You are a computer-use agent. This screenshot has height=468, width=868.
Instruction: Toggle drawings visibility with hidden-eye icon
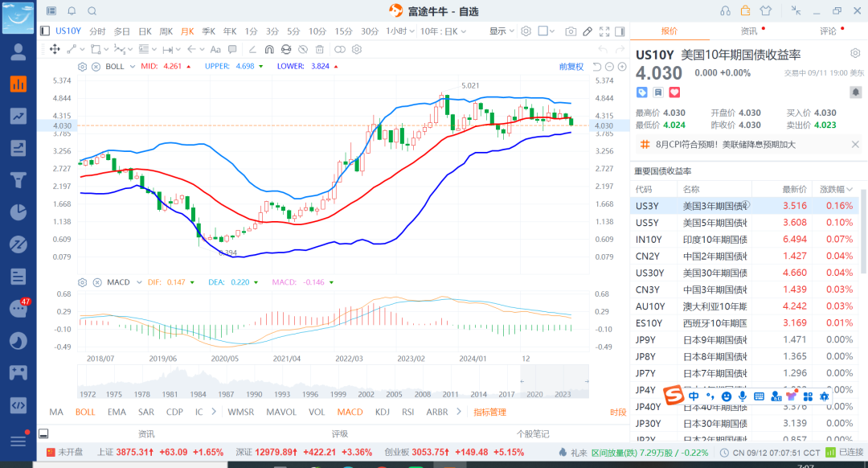click(x=303, y=49)
